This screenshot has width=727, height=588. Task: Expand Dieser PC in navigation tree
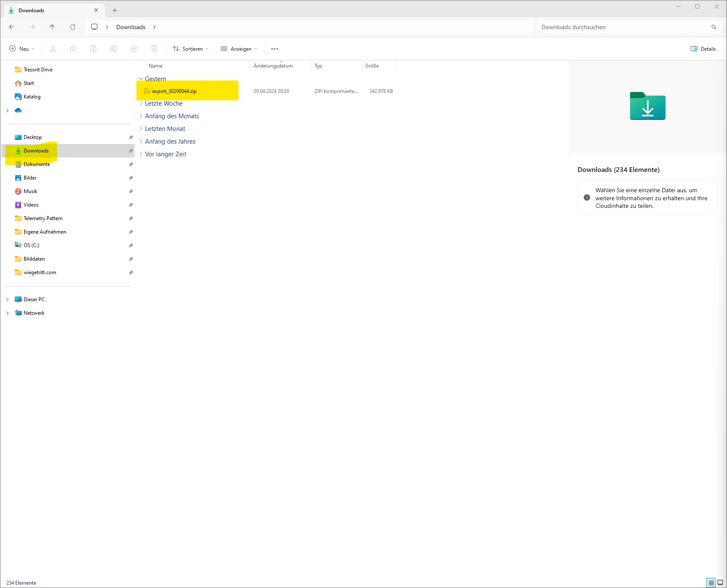click(x=8, y=299)
